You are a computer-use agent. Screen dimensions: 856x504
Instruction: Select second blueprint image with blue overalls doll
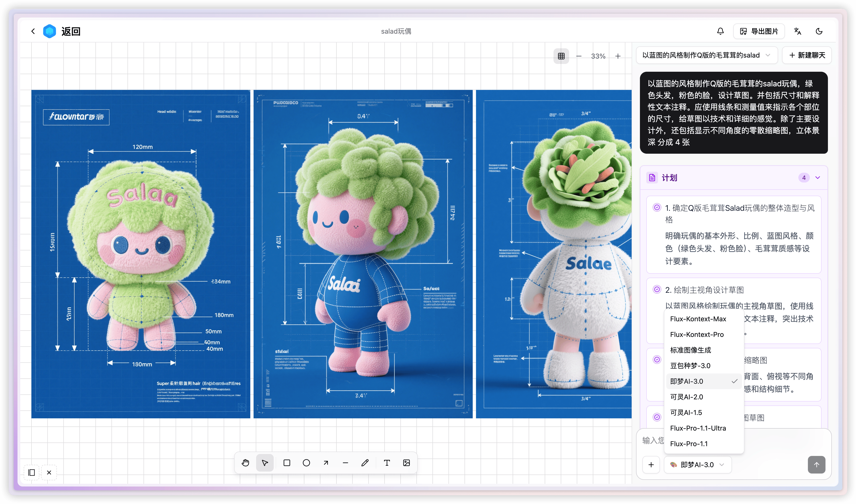363,254
